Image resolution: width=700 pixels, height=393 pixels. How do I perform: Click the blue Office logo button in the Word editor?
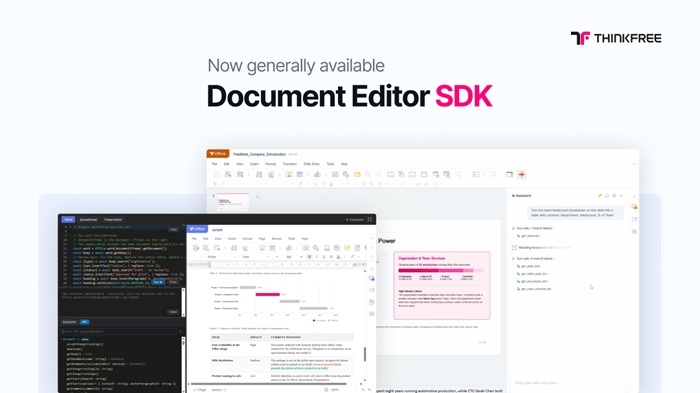coord(196,229)
